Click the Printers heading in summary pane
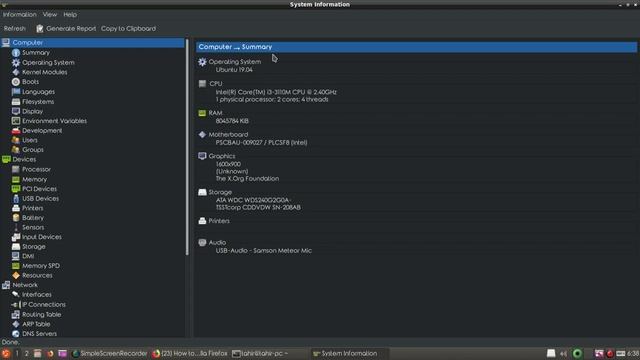The image size is (640, 360). (219, 221)
